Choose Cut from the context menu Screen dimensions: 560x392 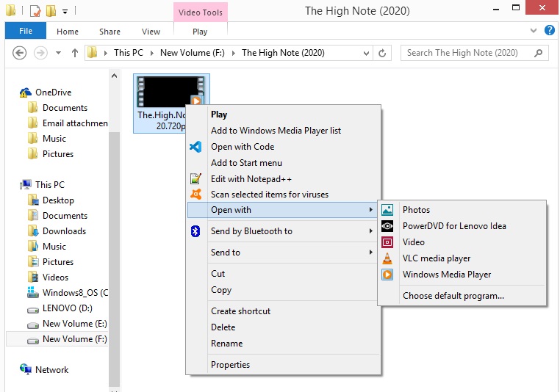[x=283, y=274]
